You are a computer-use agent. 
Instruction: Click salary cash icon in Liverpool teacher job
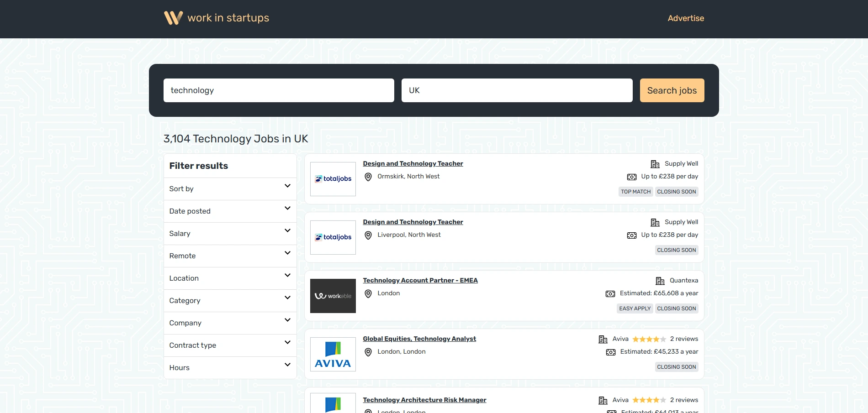click(x=632, y=235)
